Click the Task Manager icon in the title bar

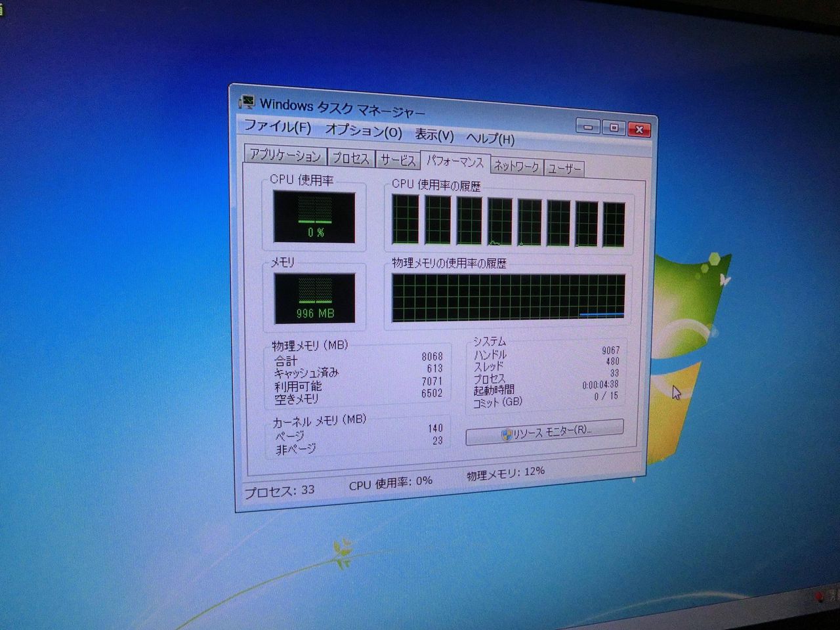point(246,102)
